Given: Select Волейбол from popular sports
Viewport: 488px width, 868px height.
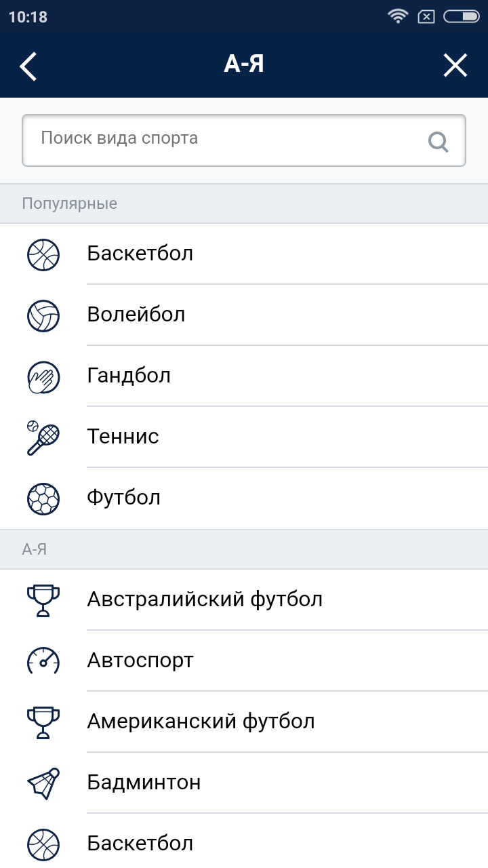Looking at the screenshot, I should click(136, 315).
